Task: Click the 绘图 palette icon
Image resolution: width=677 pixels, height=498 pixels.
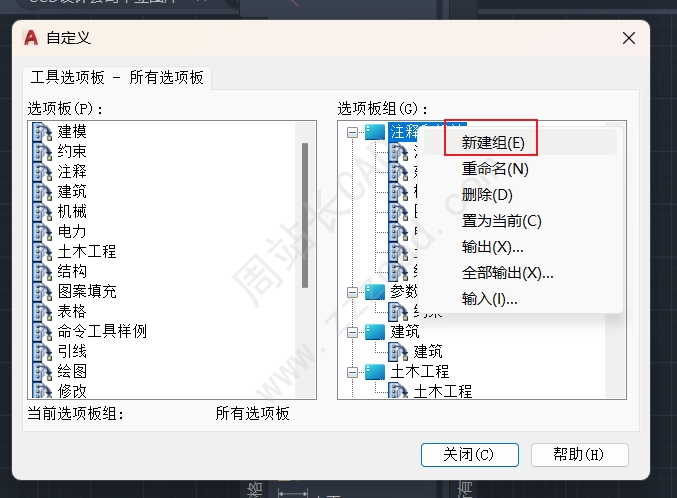Action: (42, 371)
